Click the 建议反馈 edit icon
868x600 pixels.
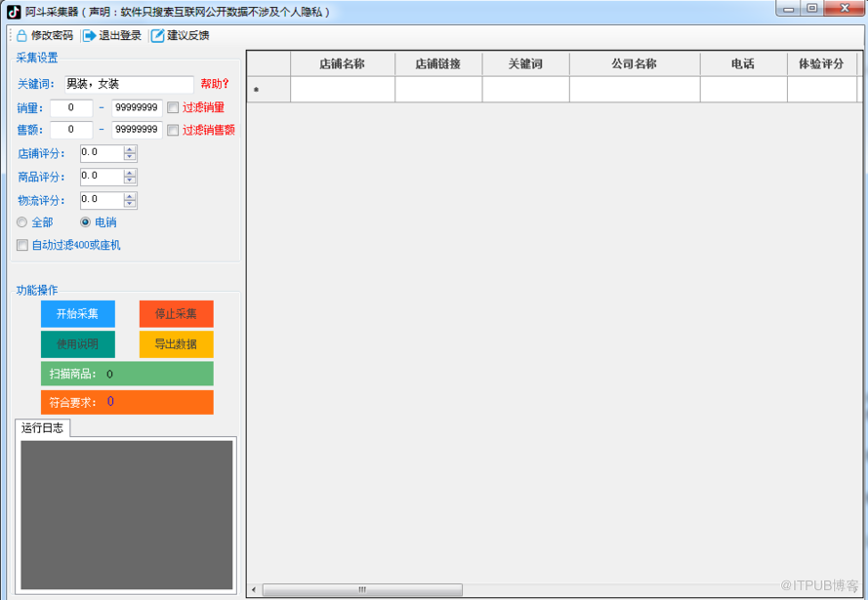(x=157, y=35)
